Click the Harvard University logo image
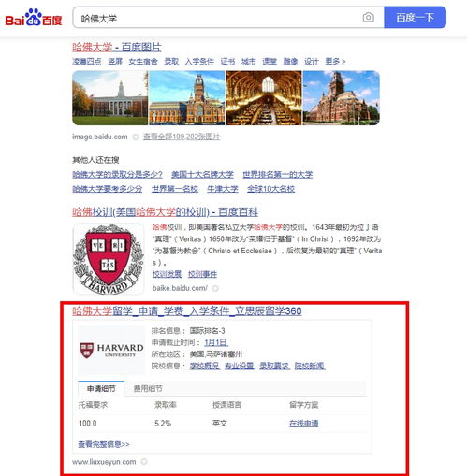 (111, 351)
